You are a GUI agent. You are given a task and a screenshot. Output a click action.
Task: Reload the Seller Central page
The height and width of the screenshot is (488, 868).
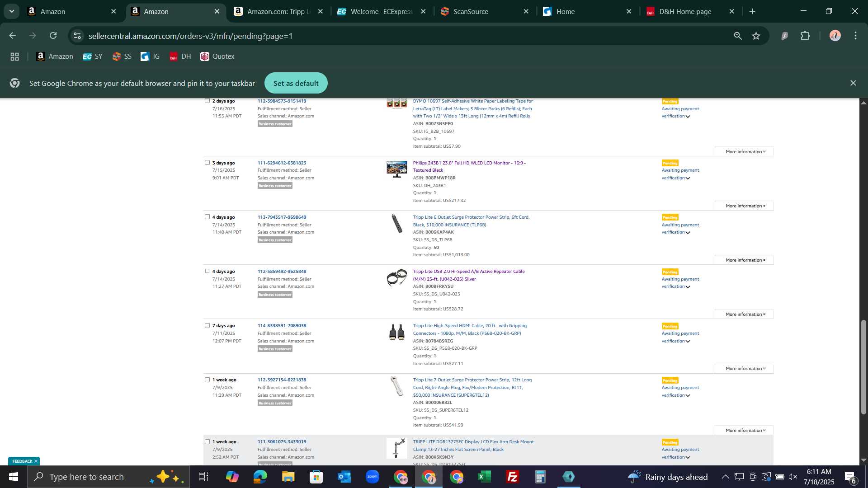point(53,36)
